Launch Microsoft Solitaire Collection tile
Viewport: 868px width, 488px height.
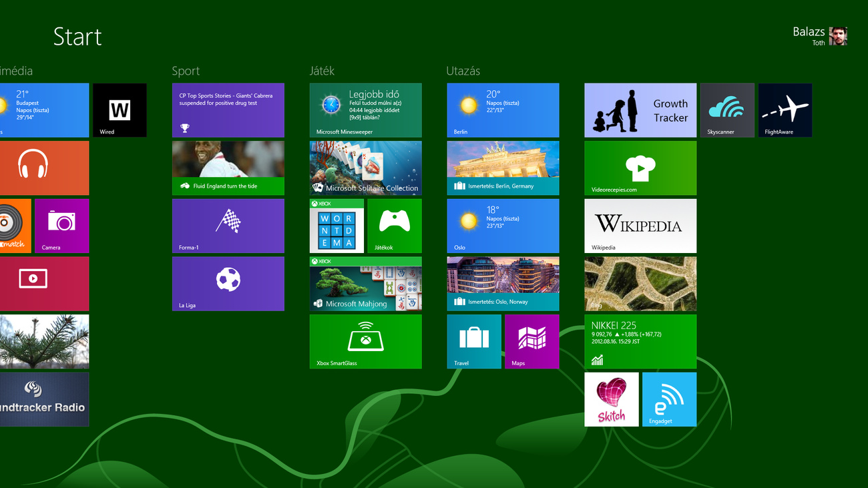coord(365,168)
